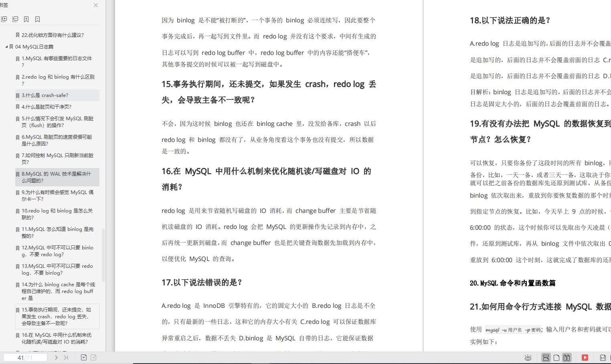Set zoom to actual size 1:1
Screen dimensions: 611x364
(603, 358)
